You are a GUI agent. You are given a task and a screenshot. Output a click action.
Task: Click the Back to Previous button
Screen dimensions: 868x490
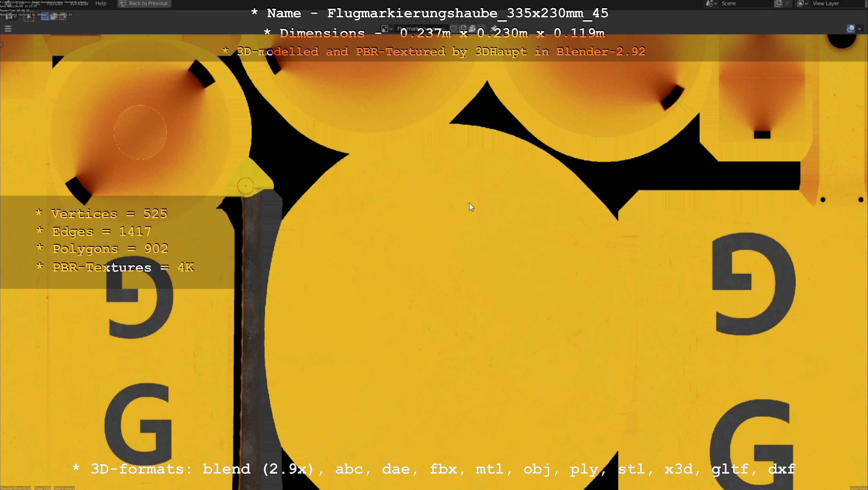point(144,3)
